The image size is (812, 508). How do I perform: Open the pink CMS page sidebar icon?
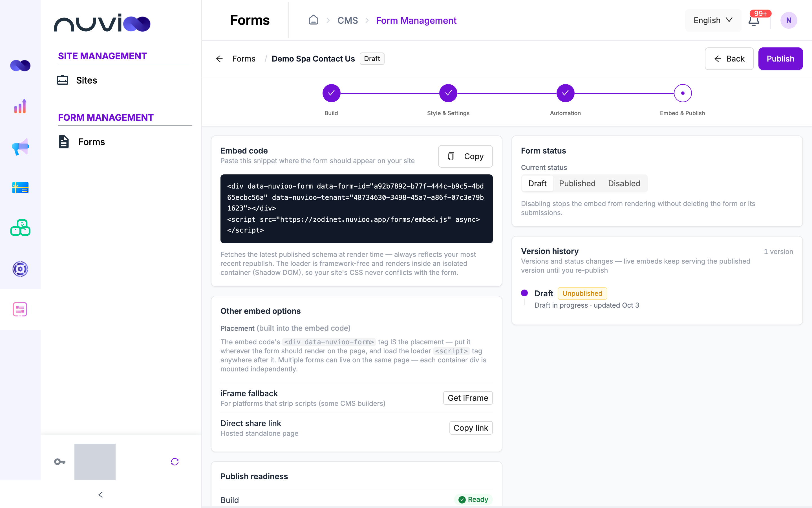point(20,309)
